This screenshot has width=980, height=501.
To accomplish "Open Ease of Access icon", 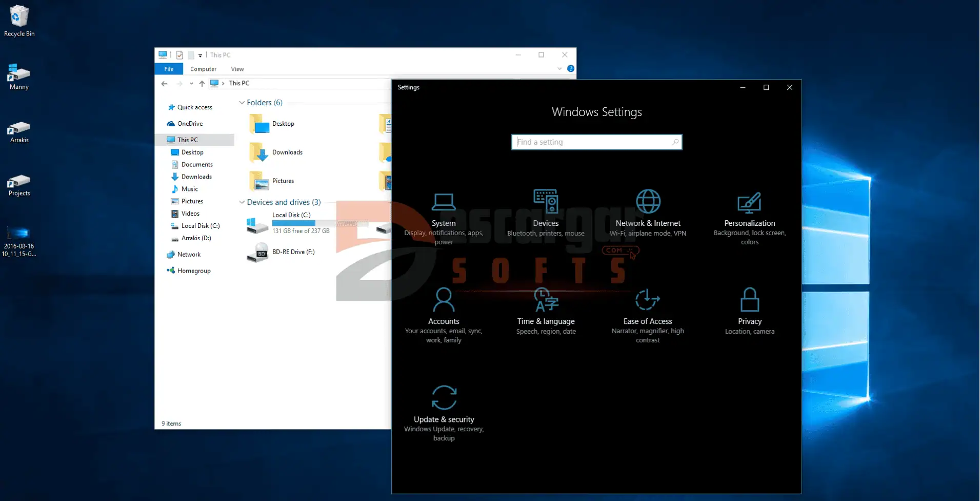I will 647,300.
